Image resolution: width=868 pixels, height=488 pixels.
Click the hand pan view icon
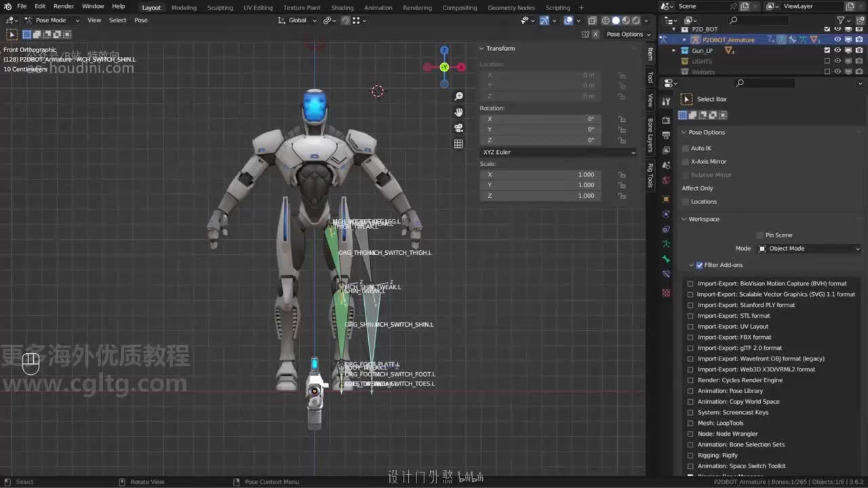point(459,113)
